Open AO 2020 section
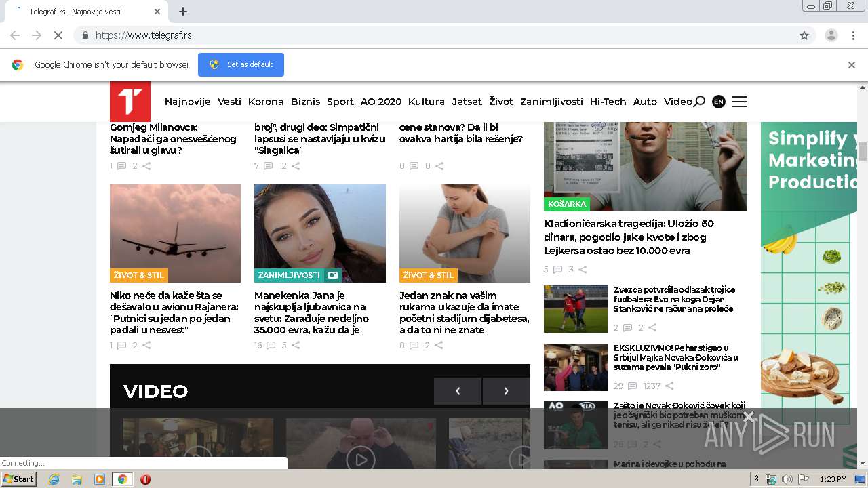The width and height of the screenshot is (868, 488). point(381,102)
